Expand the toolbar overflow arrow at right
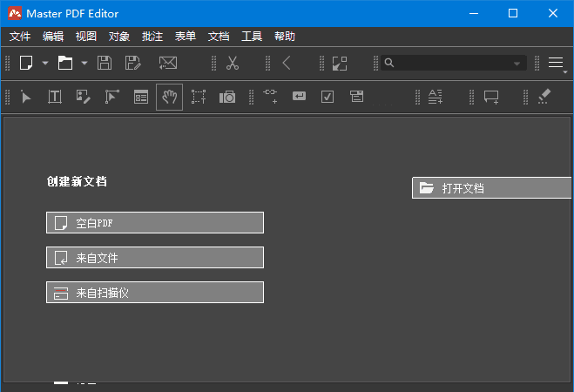 point(565,72)
